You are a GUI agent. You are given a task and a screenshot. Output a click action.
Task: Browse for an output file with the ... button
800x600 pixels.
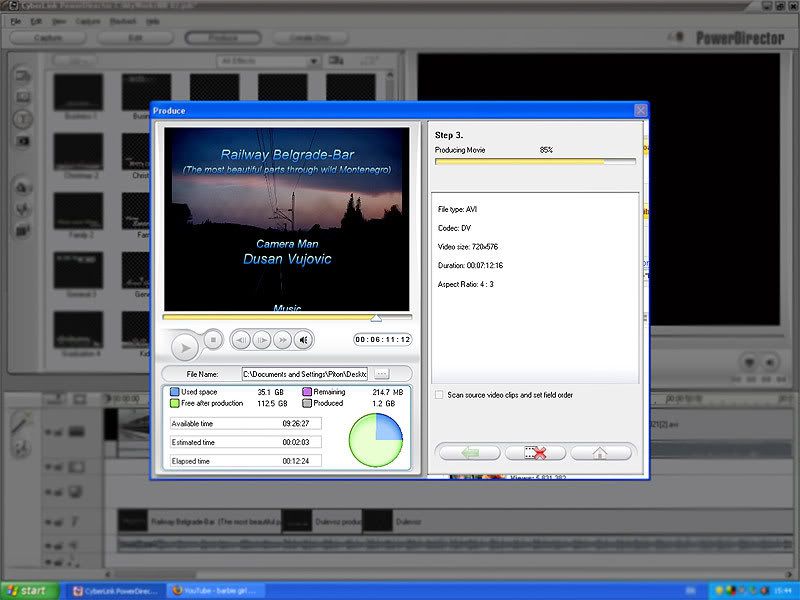pos(381,374)
